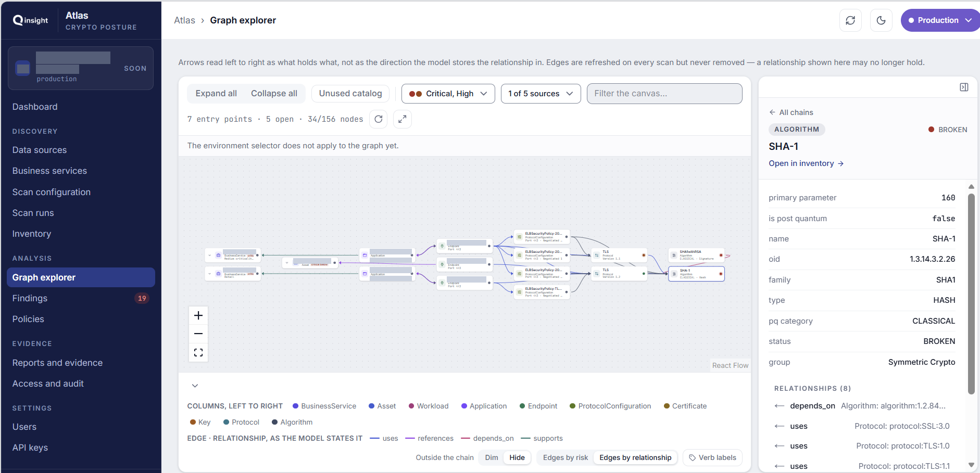Viewport: 980px width, 473px height.
Task: Select the SHA-1 algorithm node on the canvas
Action: coord(696,274)
